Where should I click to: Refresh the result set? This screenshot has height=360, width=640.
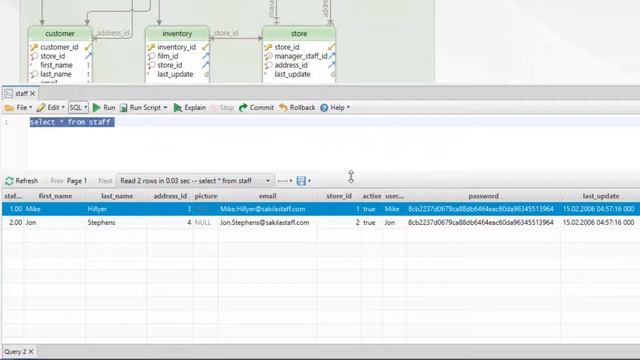coord(22,181)
